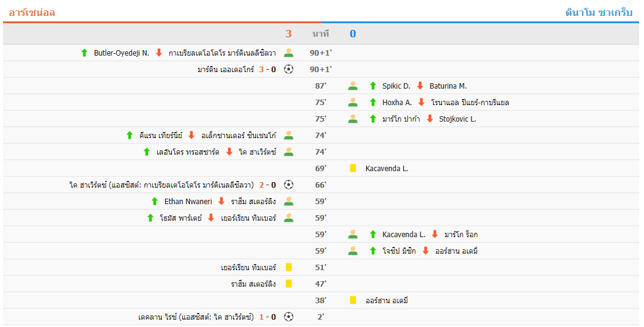Click Dinamo Zagreb's header score 0
644x327 pixels.
353,34
